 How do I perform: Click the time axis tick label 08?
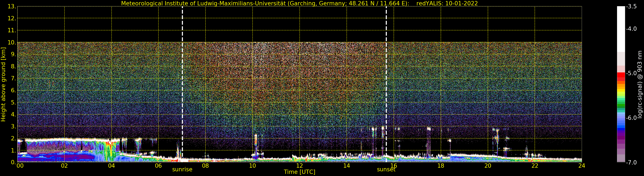205,166
